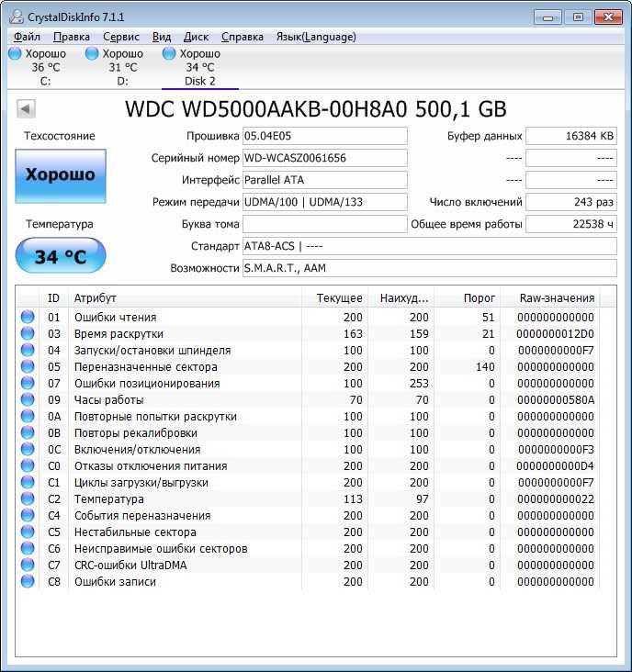The image size is (632, 672).
Task: Click status orb of C8 Ошибки записи
Action: 28,581
